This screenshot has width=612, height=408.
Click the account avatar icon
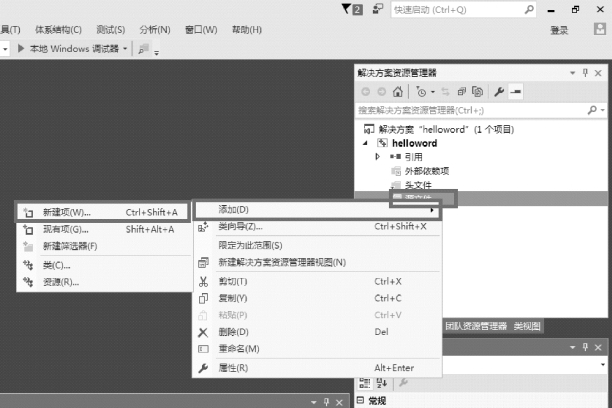tap(600, 29)
